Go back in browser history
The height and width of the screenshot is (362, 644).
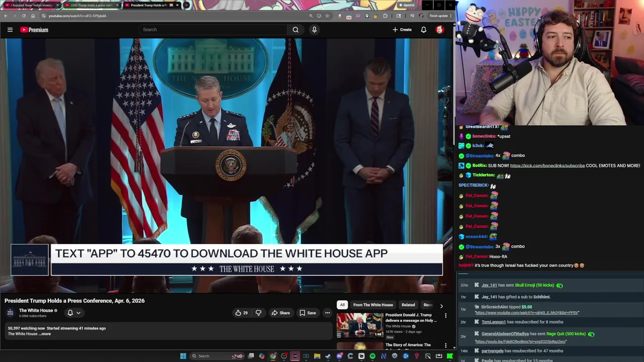pos(6,16)
